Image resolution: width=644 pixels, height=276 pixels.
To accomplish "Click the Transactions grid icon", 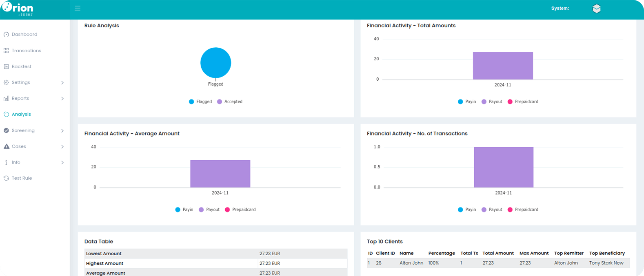I will [x=6, y=51].
